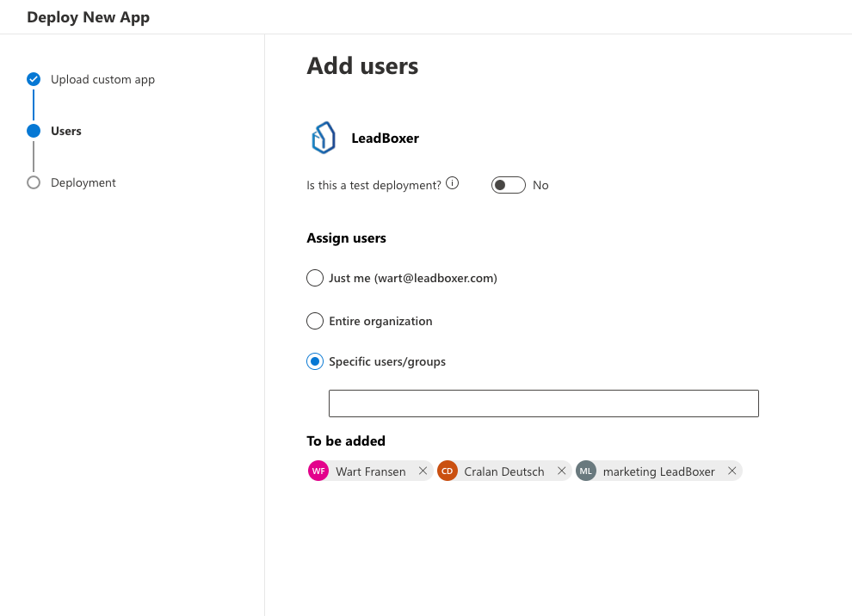Screen dimensions: 852x616
Task: Click the gray ML avatar badge
Action: 586,471
